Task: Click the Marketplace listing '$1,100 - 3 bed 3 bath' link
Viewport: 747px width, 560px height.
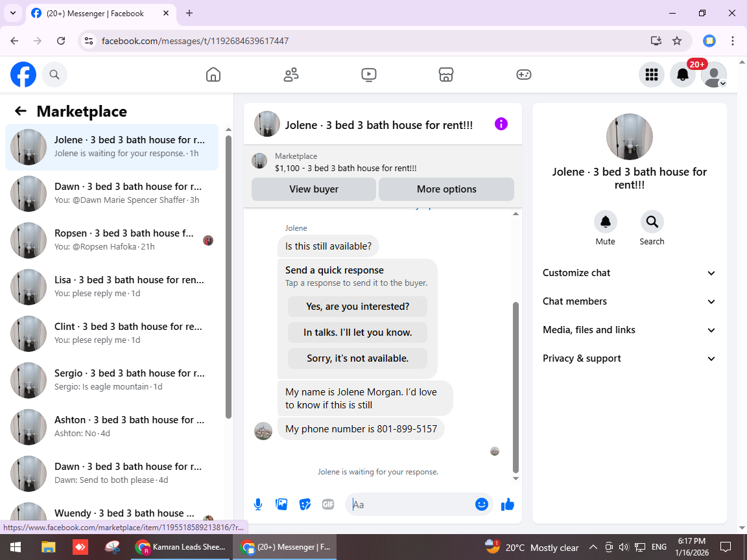Action: 346,168
